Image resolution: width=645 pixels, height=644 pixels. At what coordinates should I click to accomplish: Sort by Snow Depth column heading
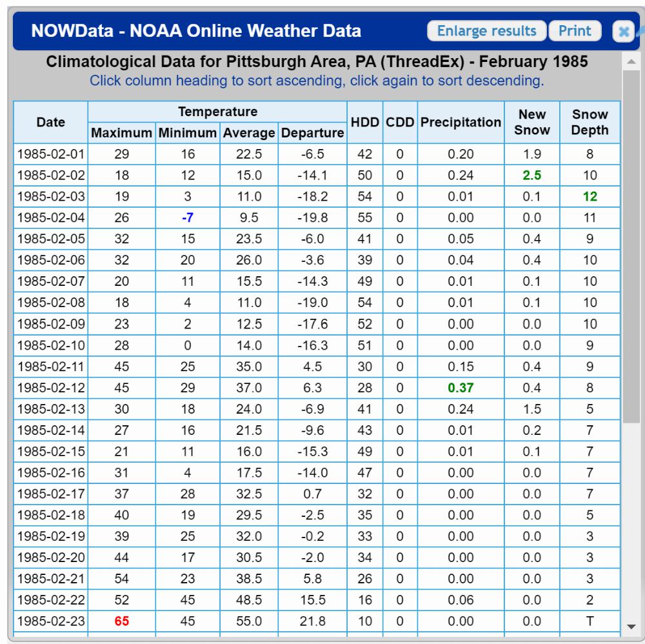click(x=590, y=122)
